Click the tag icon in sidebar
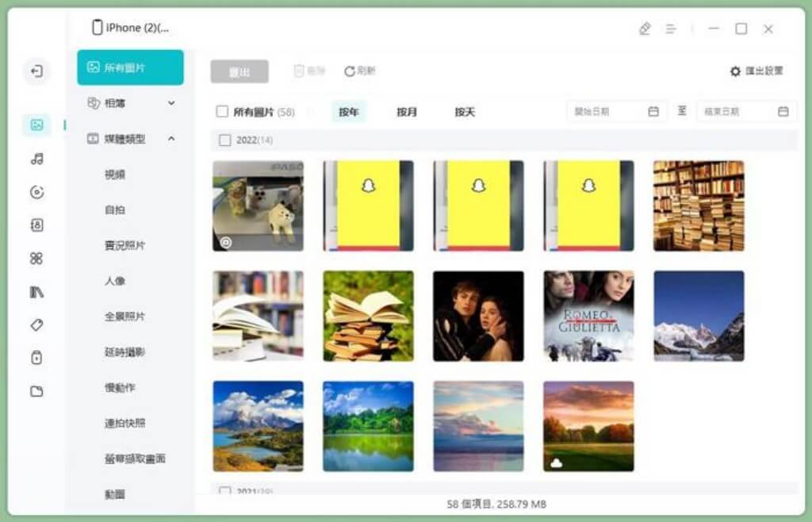This screenshot has height=522, width=812. click(x=36, y=325)
